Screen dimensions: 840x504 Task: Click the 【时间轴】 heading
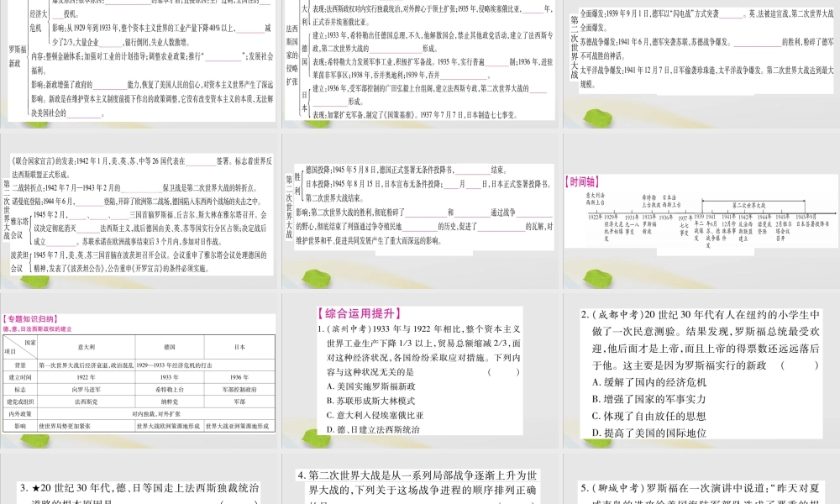(x=582, y=182)
